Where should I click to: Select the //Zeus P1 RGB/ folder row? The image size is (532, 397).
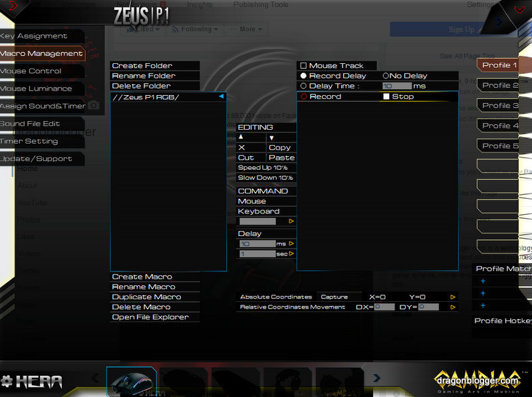click(168, 97)
